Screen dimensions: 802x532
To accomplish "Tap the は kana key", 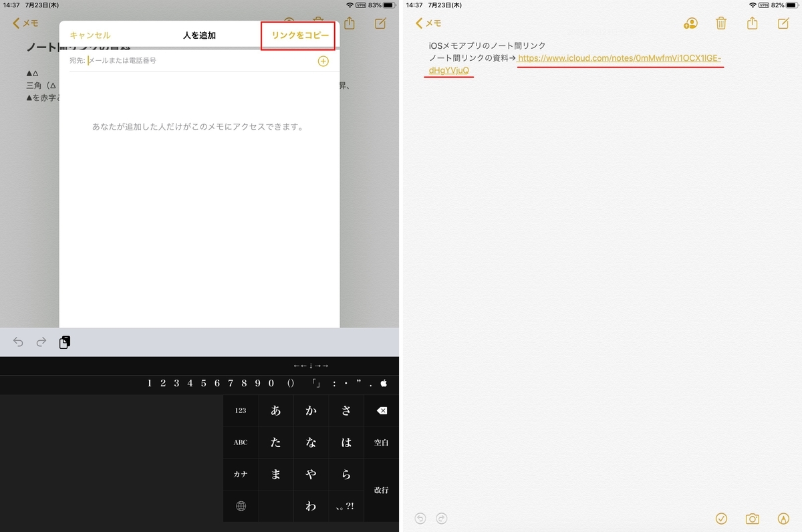I will click(x=346, y=442).
